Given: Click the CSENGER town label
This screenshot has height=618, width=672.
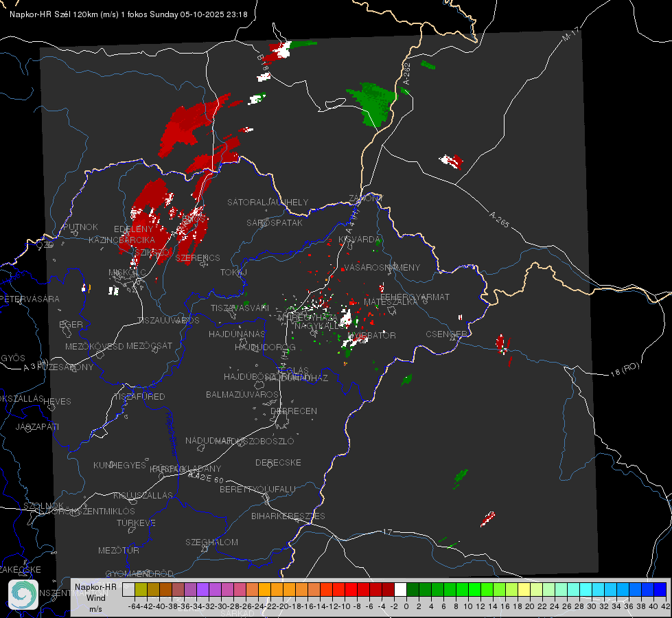Looking at the screenshot, I should coord(446,334).
